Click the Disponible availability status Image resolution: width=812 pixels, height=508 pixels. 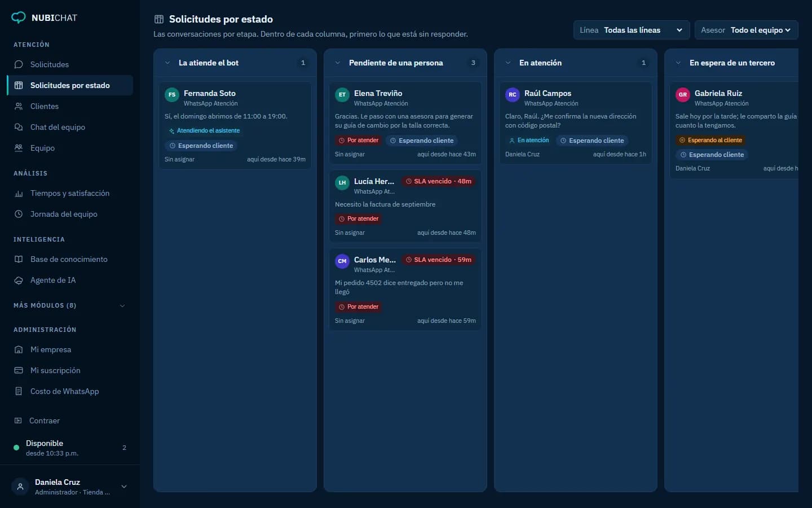[x=70, y=448]
